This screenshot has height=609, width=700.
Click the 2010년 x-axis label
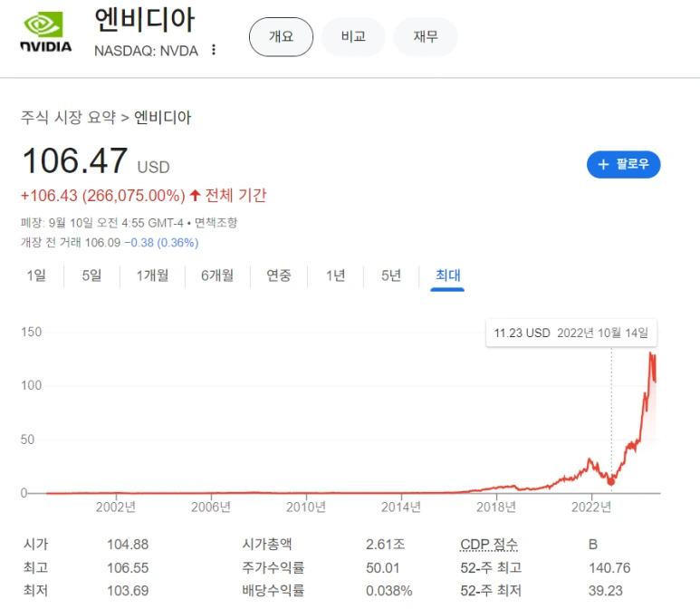pos(306,507)
